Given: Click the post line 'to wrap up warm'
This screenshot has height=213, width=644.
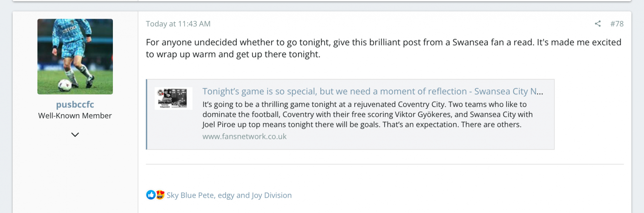Looking at the screenshot, I should 233,55.
